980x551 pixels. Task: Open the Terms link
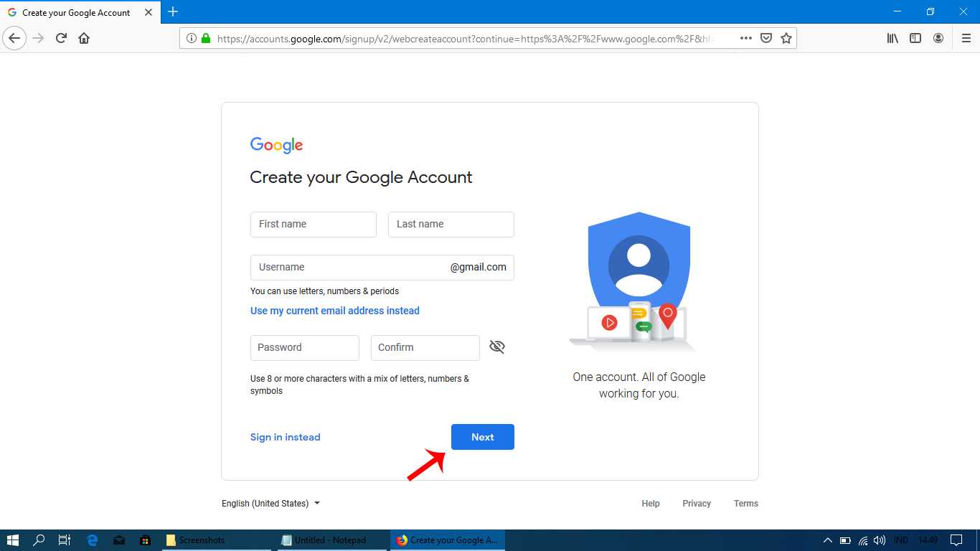(746, 504)
